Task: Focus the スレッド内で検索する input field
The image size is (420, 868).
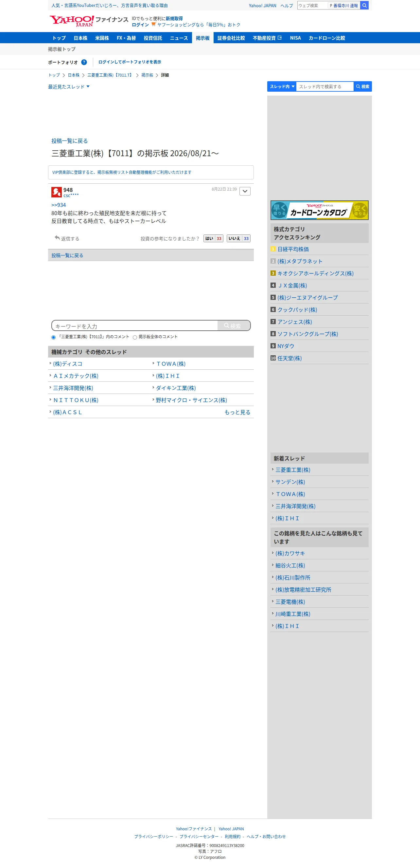Action: pos(325,86)
